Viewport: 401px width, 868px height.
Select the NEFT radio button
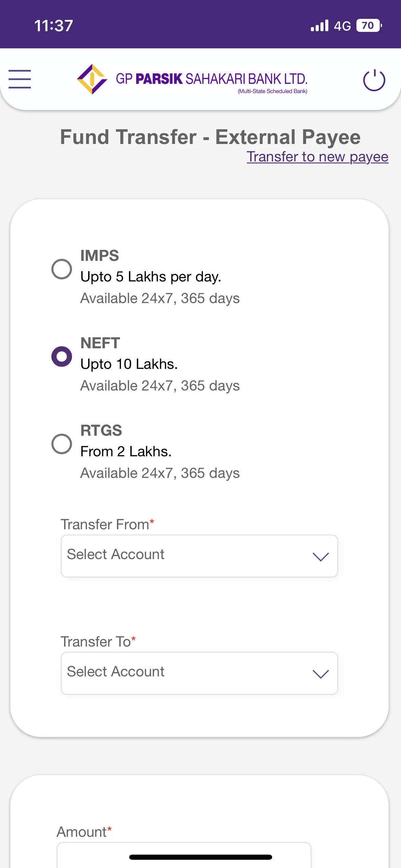coord(62,357)
